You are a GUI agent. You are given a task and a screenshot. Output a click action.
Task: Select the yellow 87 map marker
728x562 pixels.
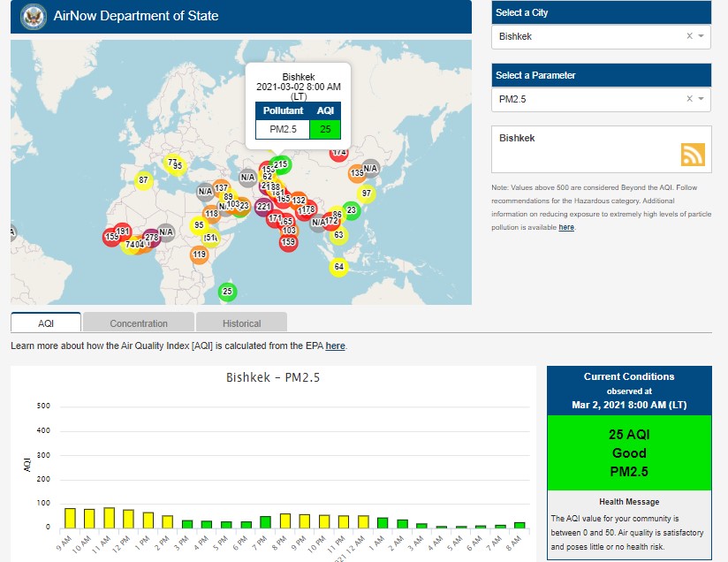click(x=143, y=181)
